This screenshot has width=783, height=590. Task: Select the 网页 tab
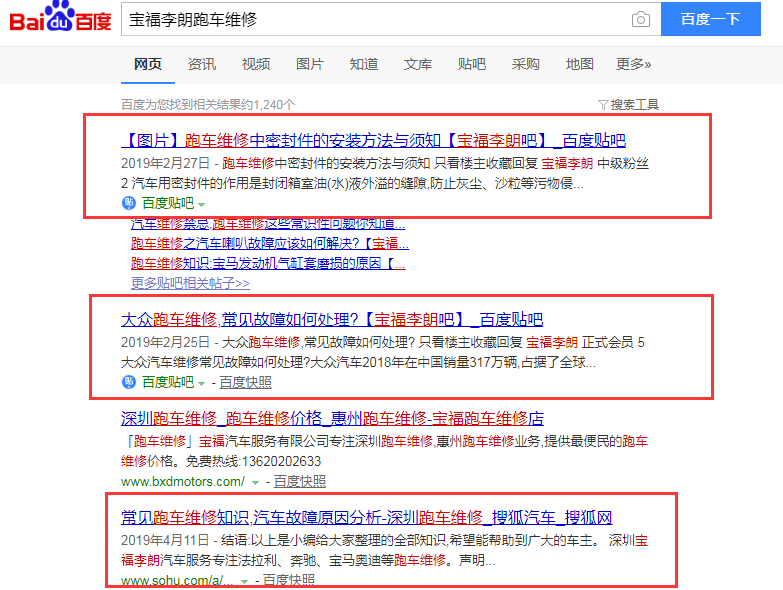tap(148, 64)
